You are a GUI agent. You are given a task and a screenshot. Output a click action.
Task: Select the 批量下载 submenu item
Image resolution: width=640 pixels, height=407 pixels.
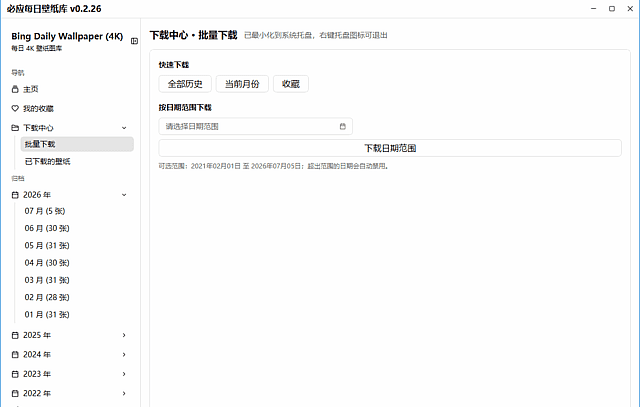(77, 144)
